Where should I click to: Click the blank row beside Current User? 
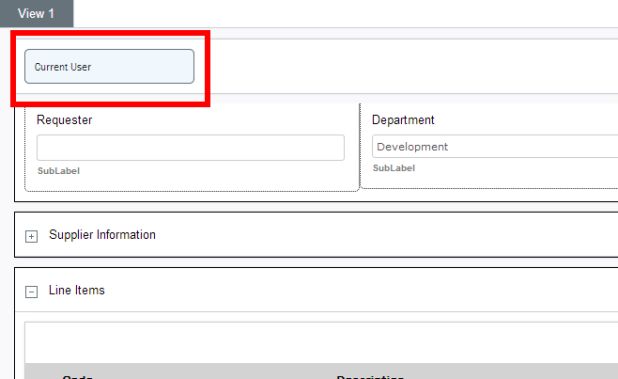coord(414,66)
